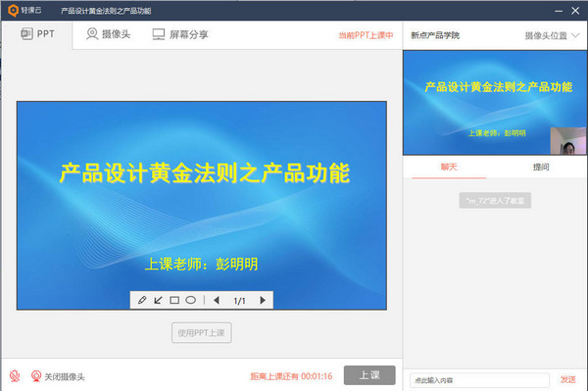Image resolution: width=588 pixels, height=391 pixels.
Task: Select the arrow annotation tool
Action: [x=158, y=300]
